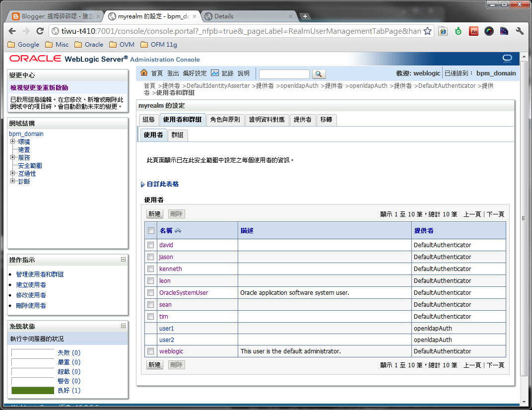Check the box for user weblogic
This screenshot has width=532, height=410.
click(x=151, y=351)
